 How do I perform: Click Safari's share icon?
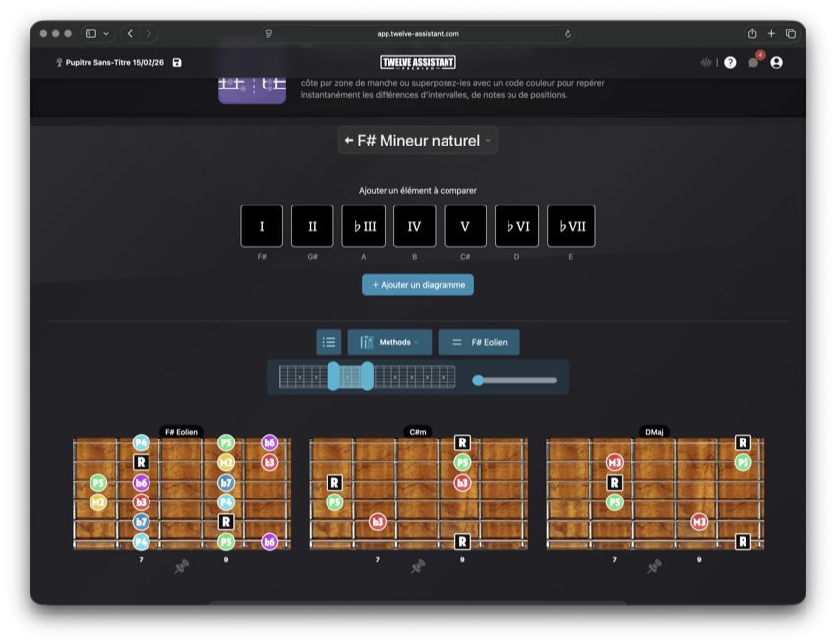click(x=752, y=33)
